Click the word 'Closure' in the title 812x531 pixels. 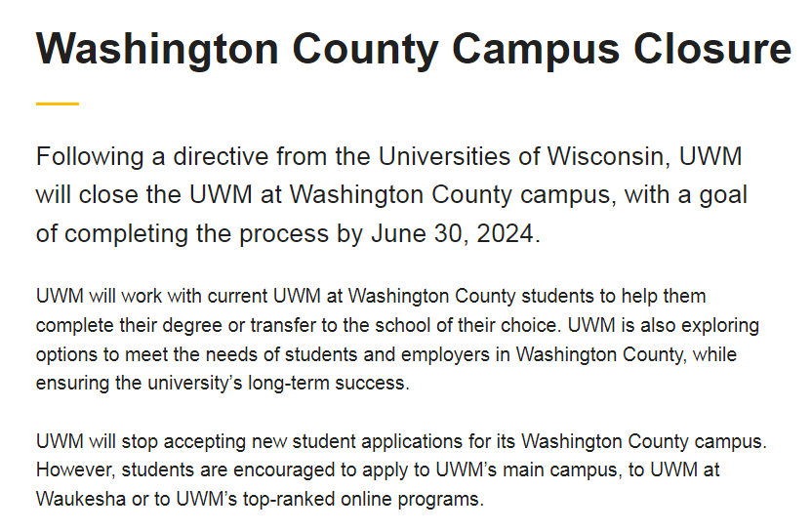tap(712, 49)
